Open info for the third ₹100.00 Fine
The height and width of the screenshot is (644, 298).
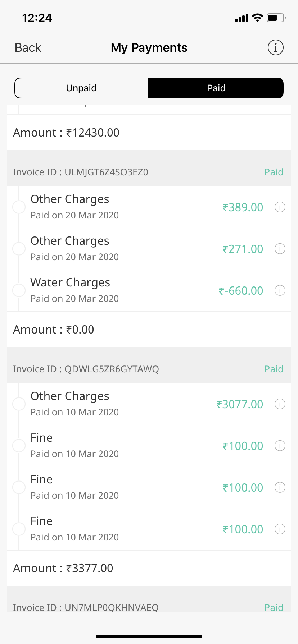[x=280, y=529]
